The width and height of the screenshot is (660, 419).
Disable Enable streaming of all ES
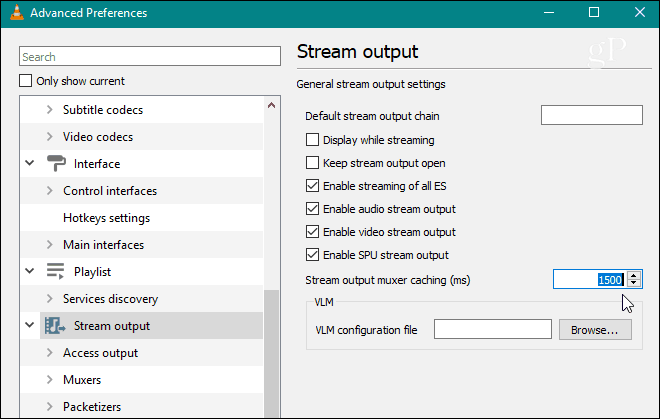312,186
